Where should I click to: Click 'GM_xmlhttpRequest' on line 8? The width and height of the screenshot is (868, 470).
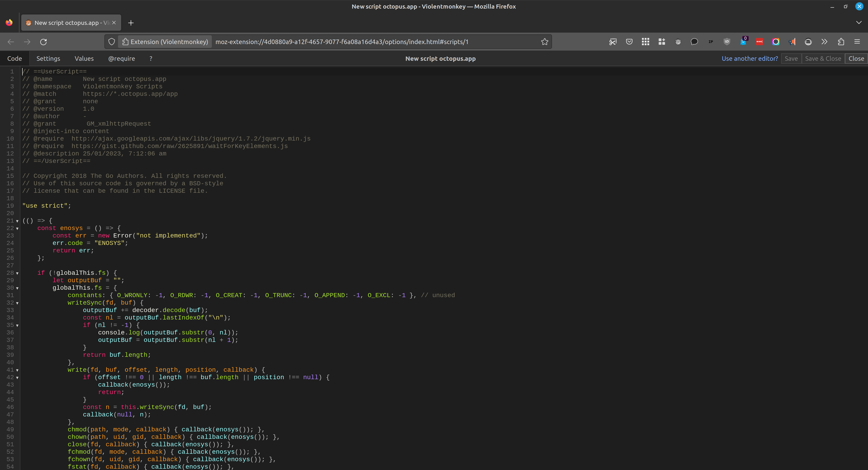(119, 124)
